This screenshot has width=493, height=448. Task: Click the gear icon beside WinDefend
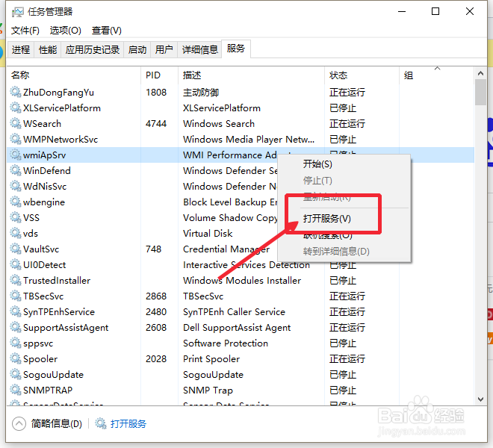[16, 170]
